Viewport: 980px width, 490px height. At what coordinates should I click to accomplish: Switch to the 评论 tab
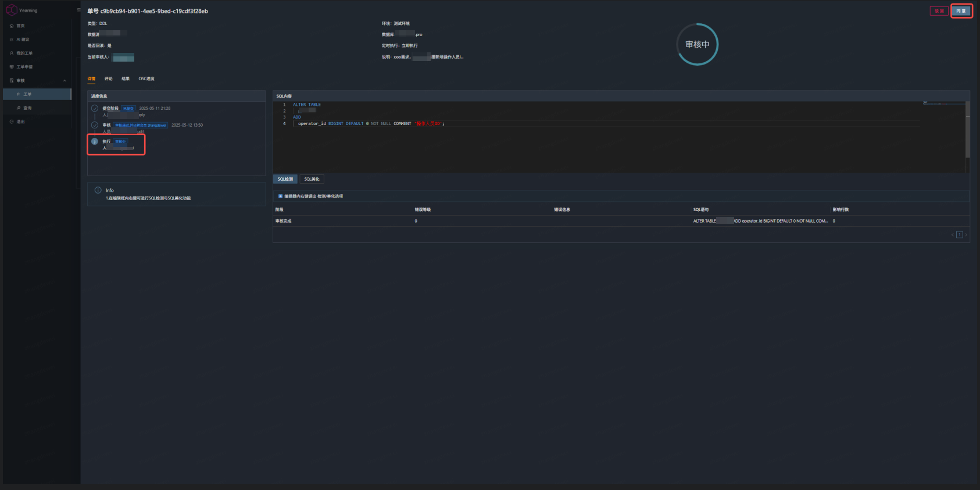[109, 78]
